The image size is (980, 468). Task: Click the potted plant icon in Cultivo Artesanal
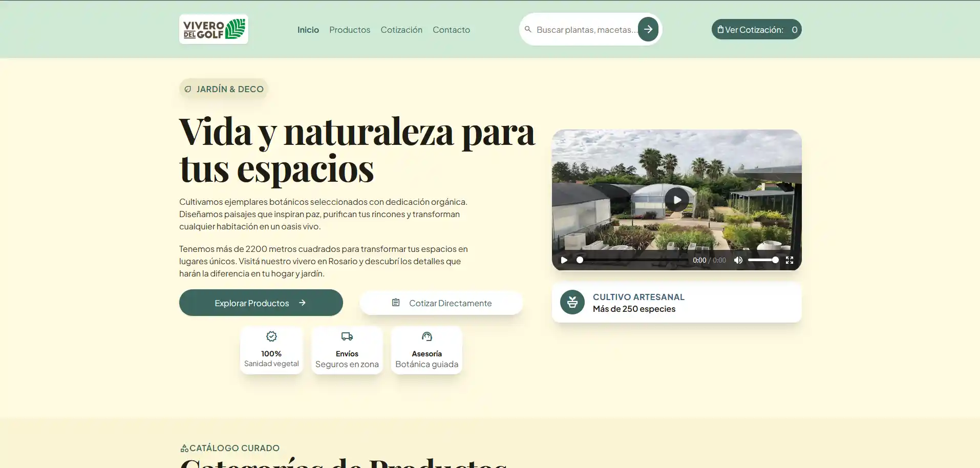coord(572,302)
